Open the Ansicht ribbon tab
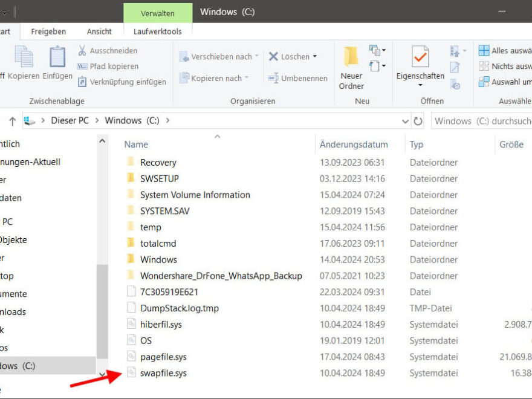Screen dimensions: 532x399 pyautogui.click(x=99, y=31)
